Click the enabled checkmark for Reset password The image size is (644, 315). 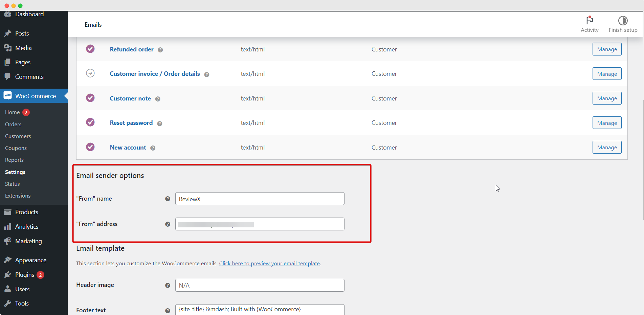click(90, 122)
